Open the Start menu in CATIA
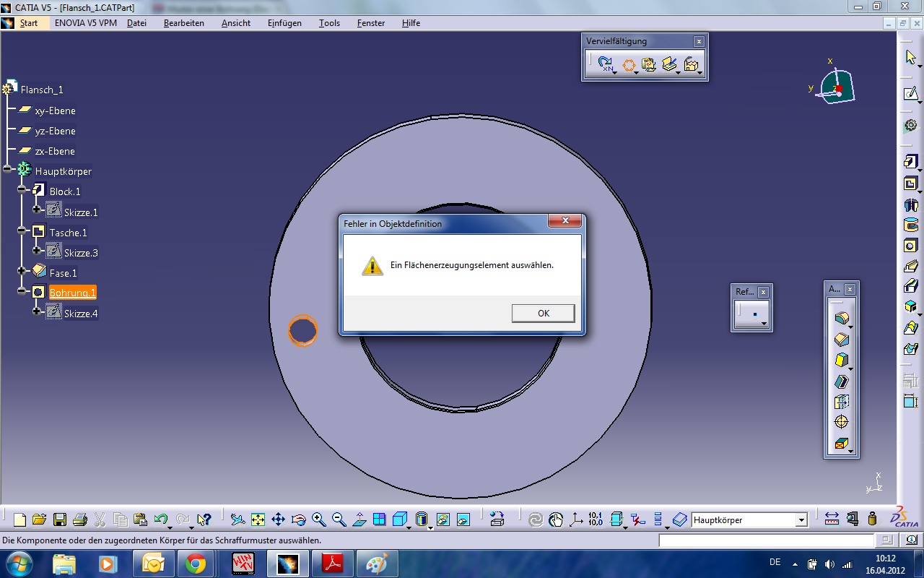The width and height of the screenshot is (924, 578). [x=29, y=23]
